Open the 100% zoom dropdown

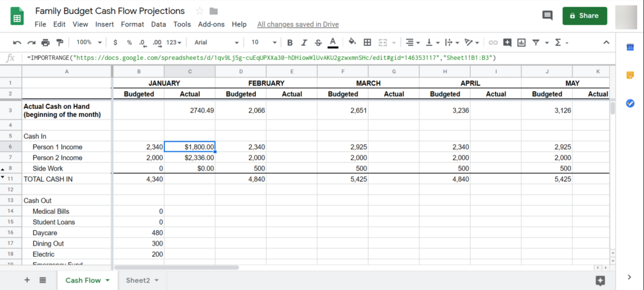coord(89,42)
